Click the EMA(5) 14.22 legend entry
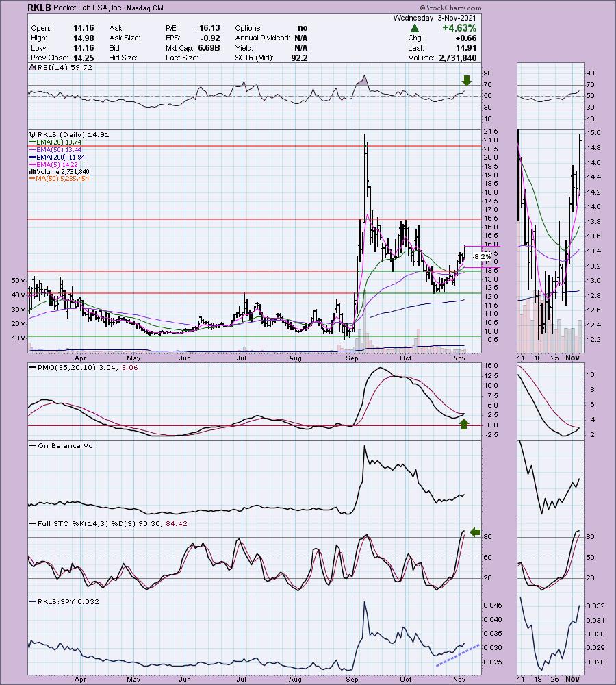 [57, 164]
